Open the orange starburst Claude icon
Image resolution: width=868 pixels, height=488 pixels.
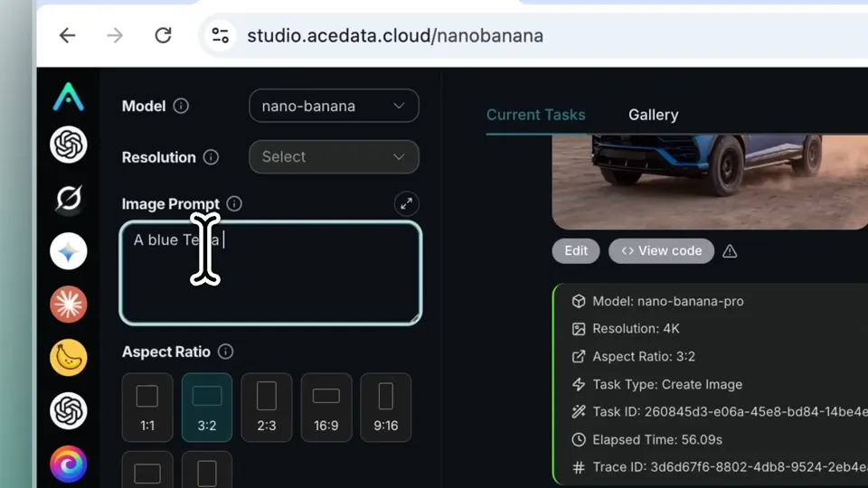(69, 305)
